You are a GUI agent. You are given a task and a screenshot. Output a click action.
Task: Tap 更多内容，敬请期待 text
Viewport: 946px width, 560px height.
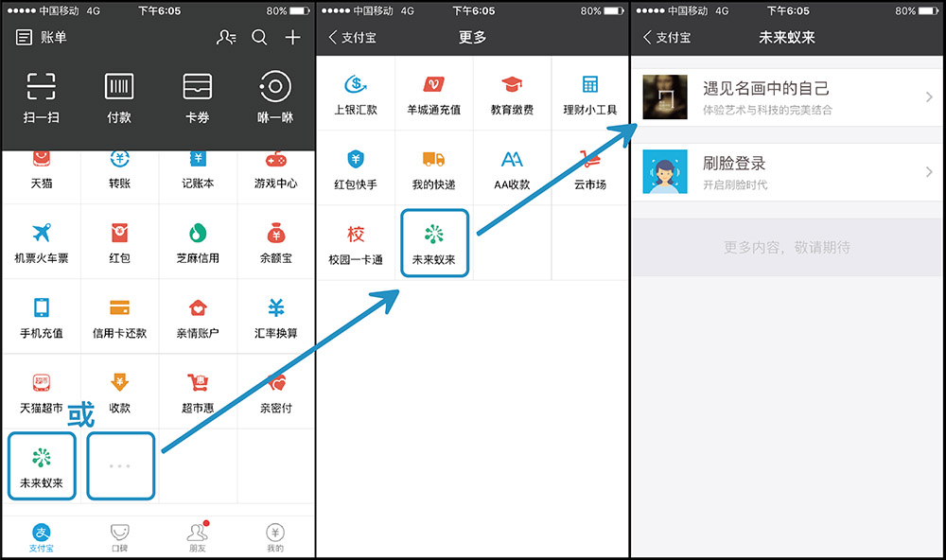[787, 248]
